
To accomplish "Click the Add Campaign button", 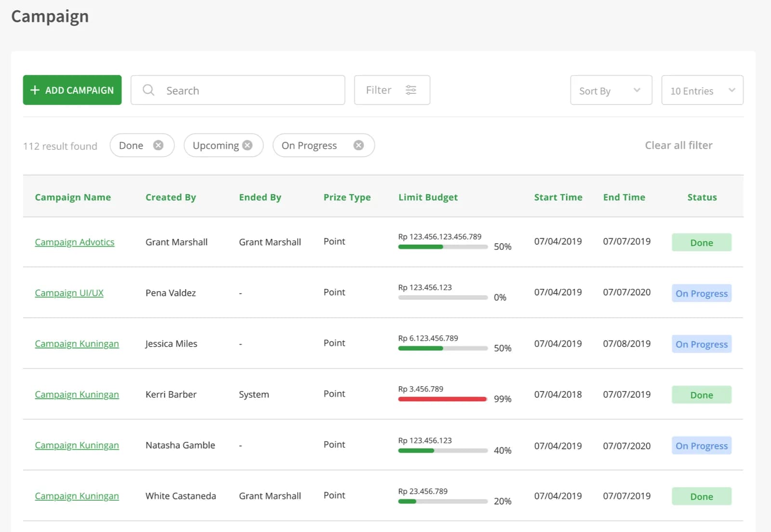I will [72, 90].
